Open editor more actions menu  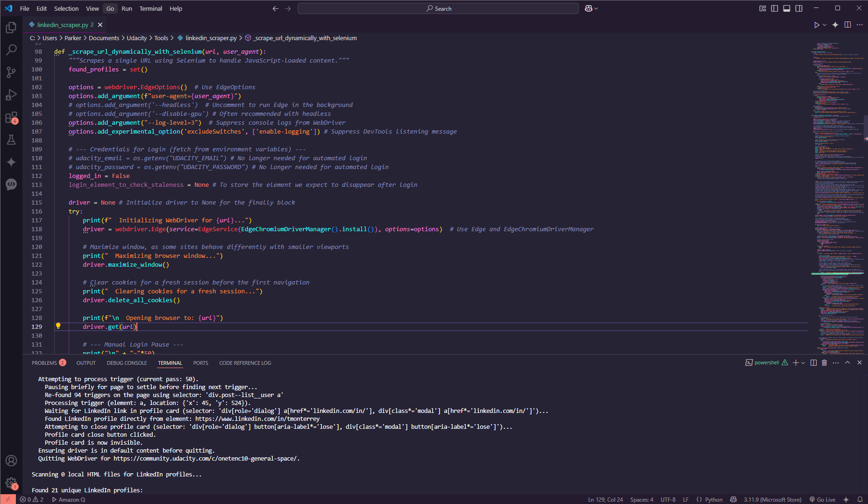click(x=860, y=25)
